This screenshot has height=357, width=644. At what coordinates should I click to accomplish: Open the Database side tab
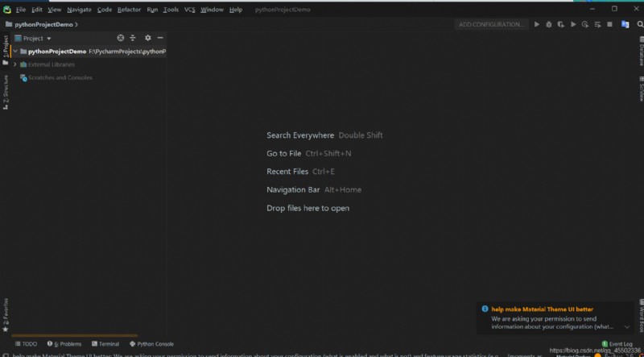[x=641, y=51]
